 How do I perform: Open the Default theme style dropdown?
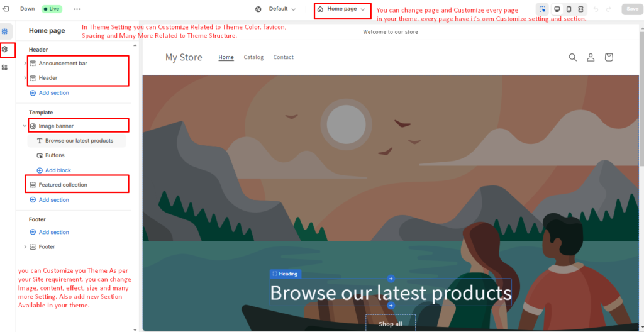(x=282, y=9)
